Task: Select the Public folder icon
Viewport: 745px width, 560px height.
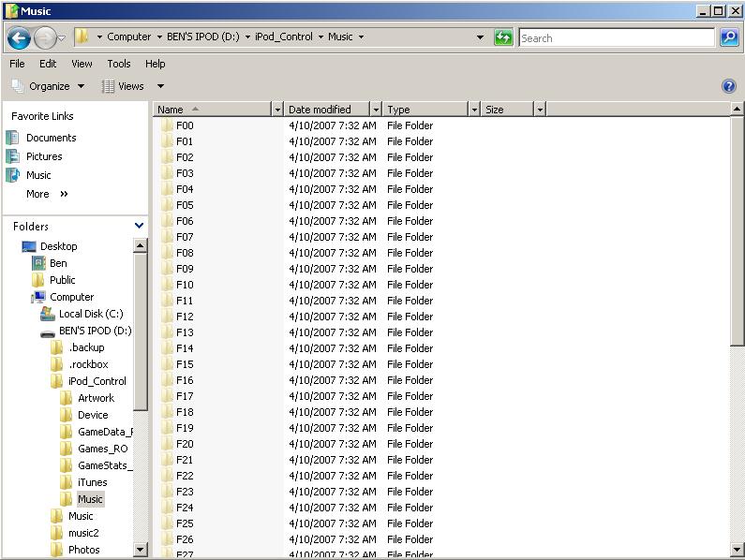Action: (x=38, y=280)
